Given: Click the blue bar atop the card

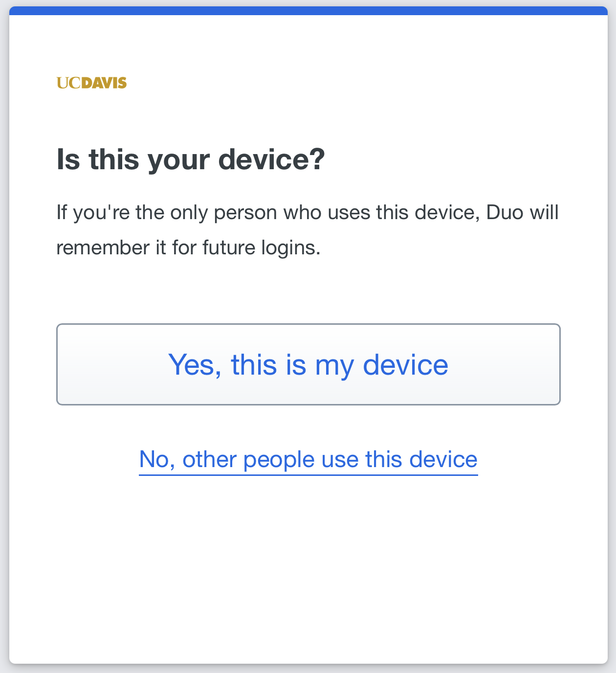Looking at the screenshot, I should tap(308, 11).
